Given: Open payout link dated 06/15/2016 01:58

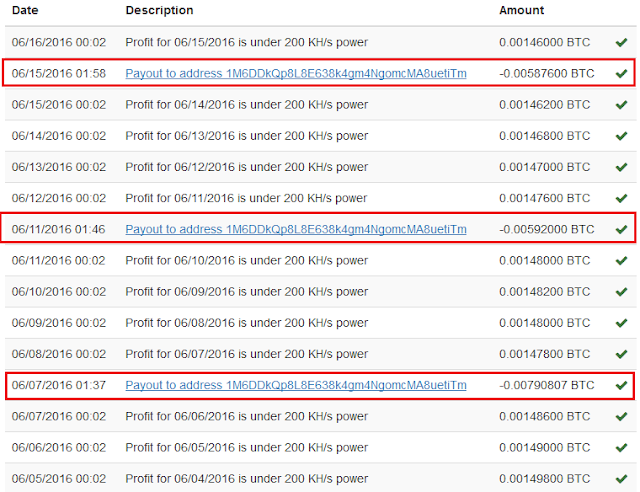Looking at the screenshot, I should pos(296,73).
